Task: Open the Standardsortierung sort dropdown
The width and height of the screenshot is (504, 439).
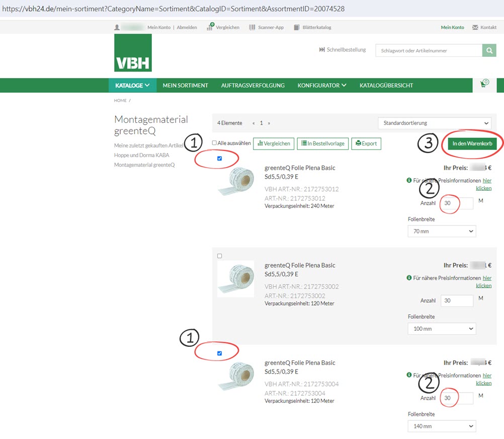Action: click(x=435, y=123)
